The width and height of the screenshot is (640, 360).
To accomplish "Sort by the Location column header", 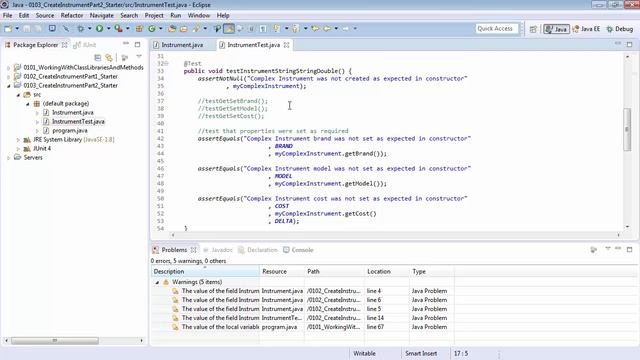I will (387, 271).
